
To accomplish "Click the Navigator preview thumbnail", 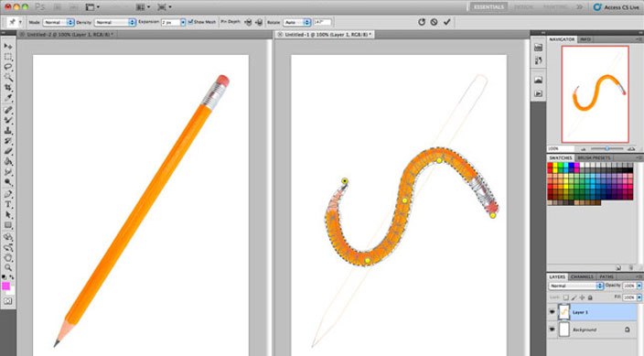I will 596,94.
